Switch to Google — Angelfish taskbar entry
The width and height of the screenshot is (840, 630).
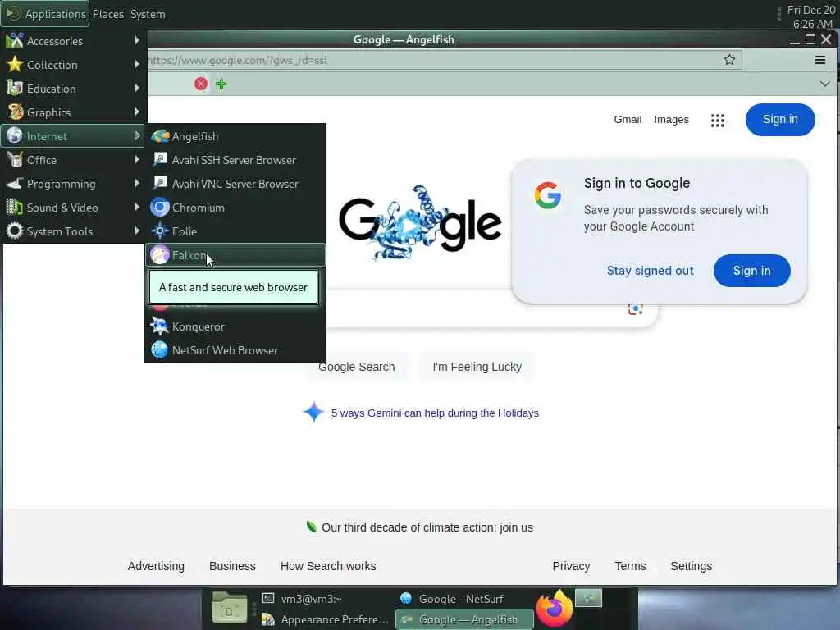[464, 619]
